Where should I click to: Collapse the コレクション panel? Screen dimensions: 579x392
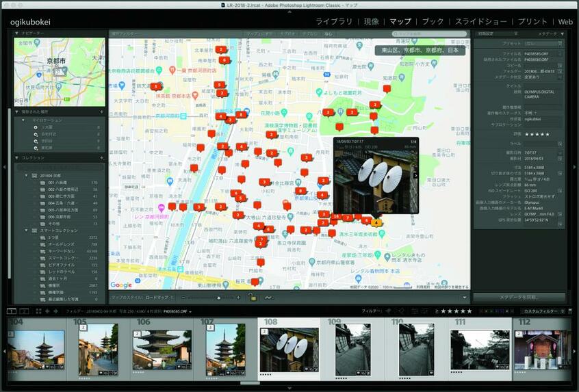tap(16, 157)
